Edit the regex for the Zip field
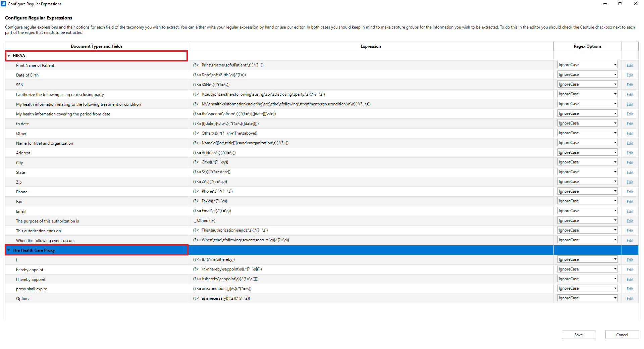644x349 pixels. click(630, 182)
